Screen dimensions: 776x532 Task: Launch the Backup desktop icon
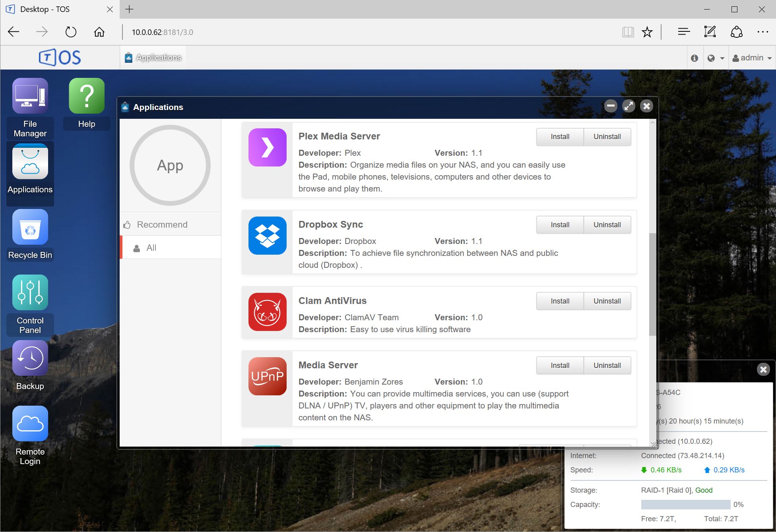[x=30, y=358]
